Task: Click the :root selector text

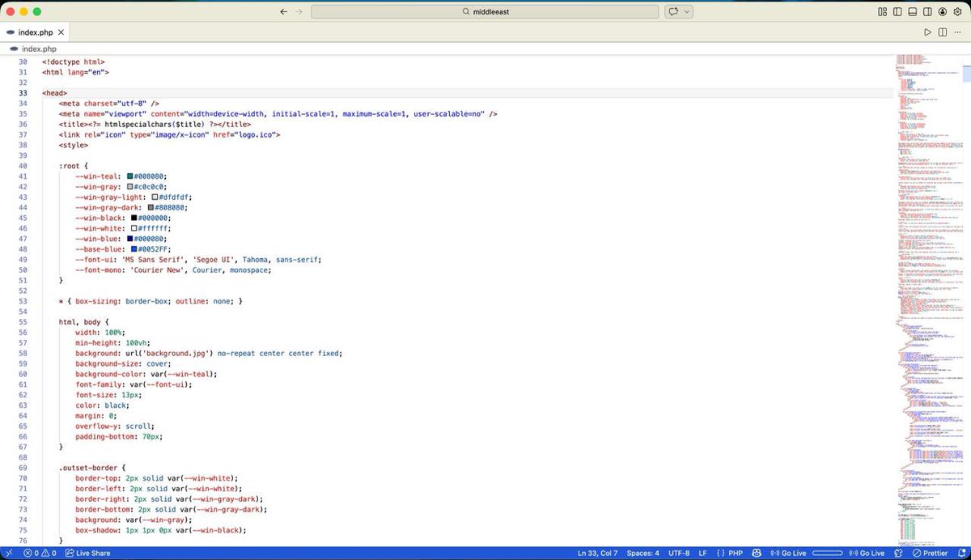Action: [71, 166]
